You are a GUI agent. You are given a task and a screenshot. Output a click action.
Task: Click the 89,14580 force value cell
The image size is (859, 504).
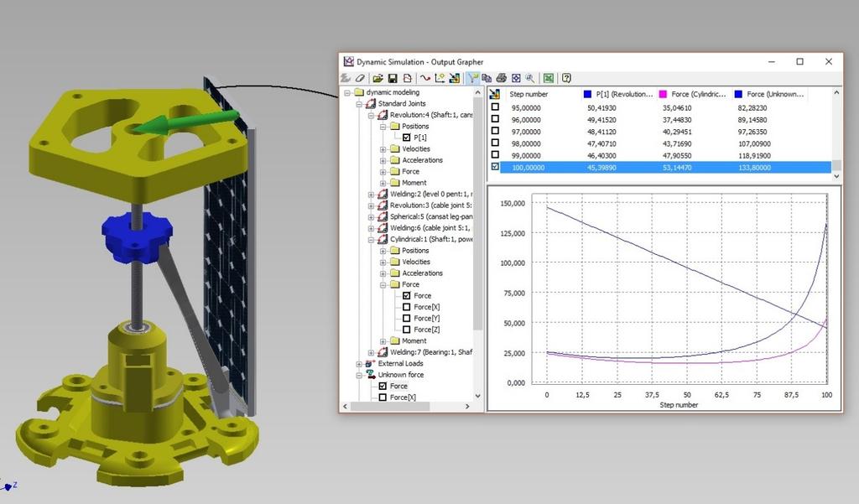click(754, 119)
